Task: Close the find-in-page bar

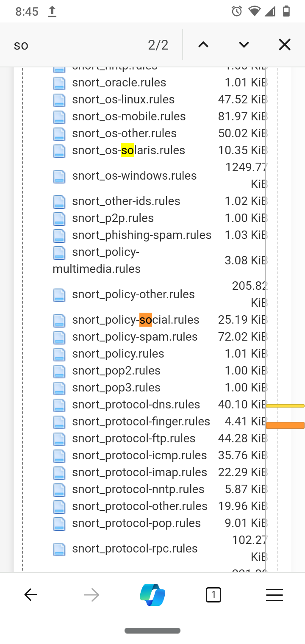Action: pyautogui.click(x=285, y=44)
